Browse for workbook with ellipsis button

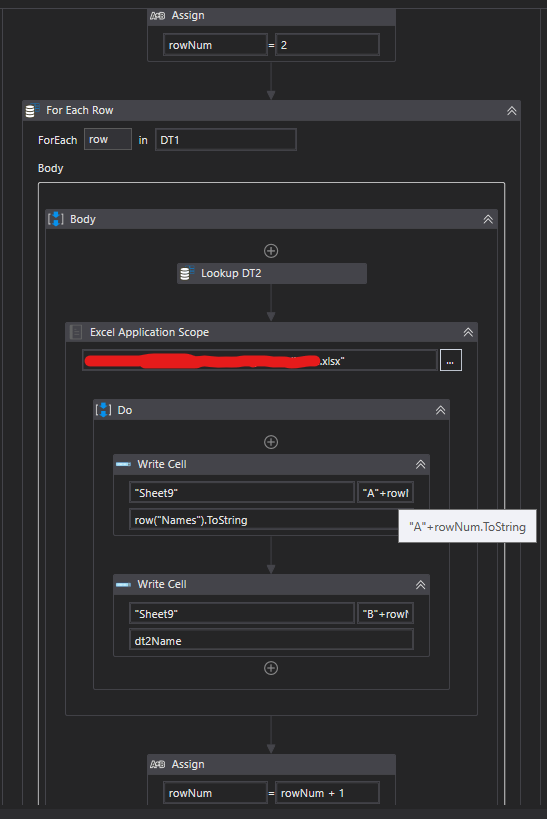tap(450, 360)
